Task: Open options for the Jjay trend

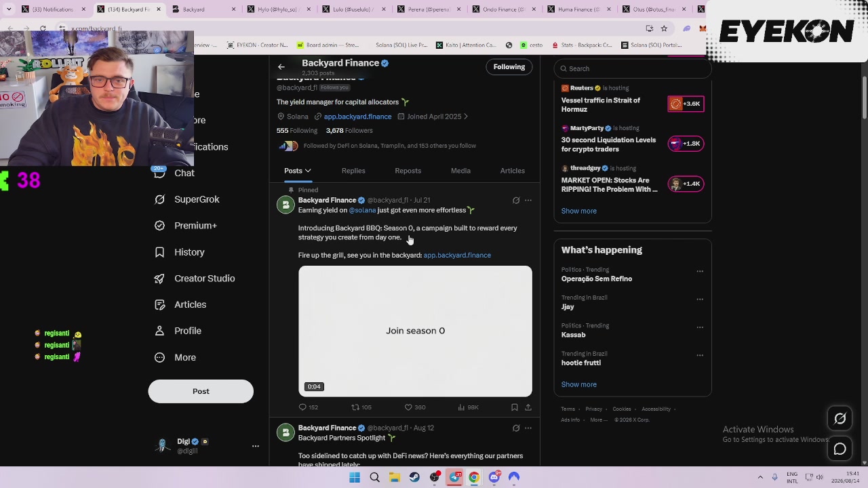Action: click(700, 299)
